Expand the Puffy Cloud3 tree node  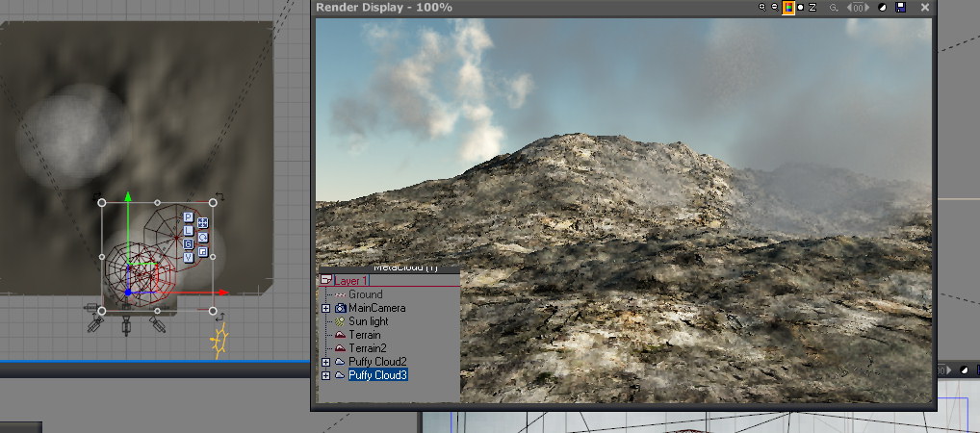point(326,374)
